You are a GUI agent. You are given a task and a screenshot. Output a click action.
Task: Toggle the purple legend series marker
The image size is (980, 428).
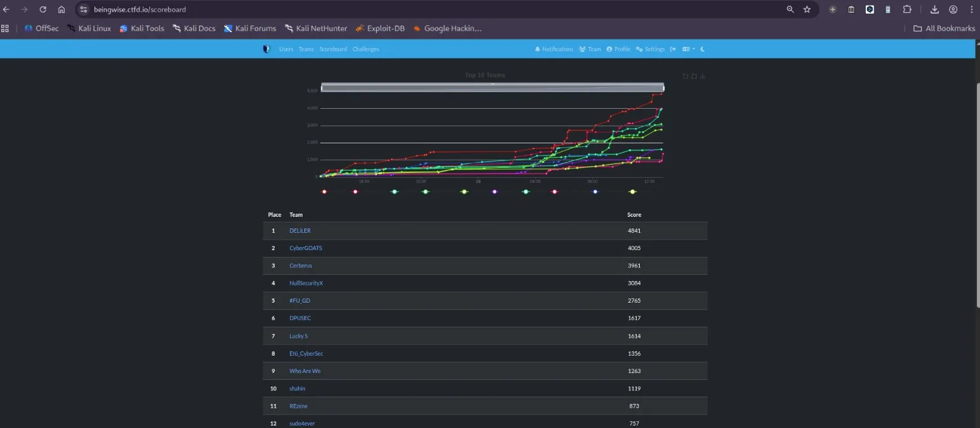[495, 191]
